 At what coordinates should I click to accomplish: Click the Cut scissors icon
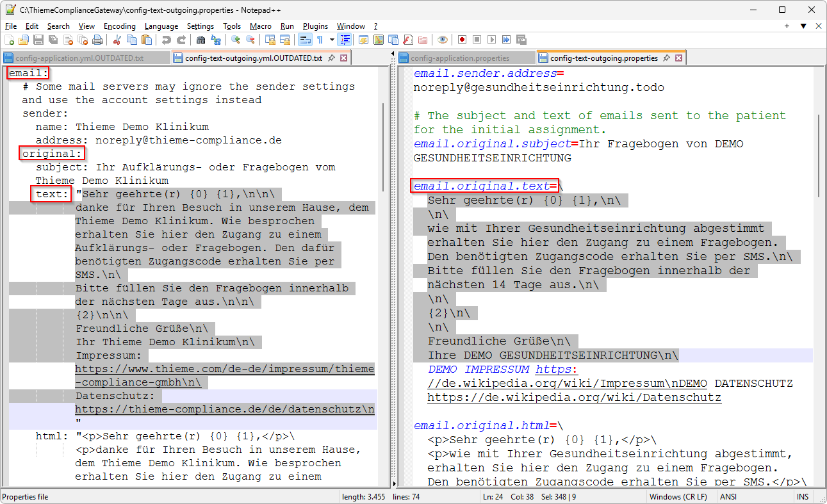[x=117, y=40]
